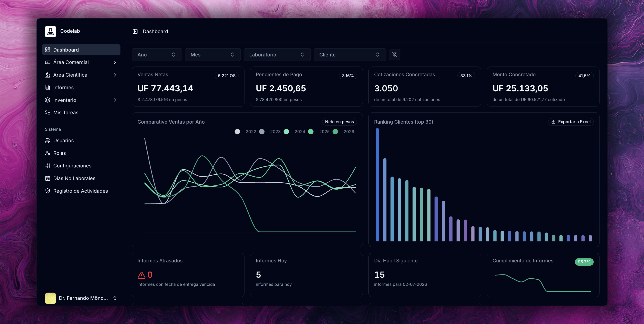This screenshot has width=644, height=324.
Task: Click the UF 77.443,14 Ventas Netas value
Action: 165,88
